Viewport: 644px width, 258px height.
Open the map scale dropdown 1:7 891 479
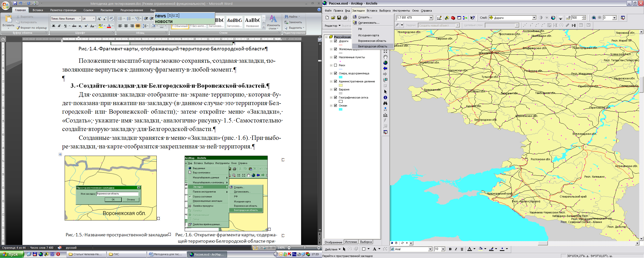431,18
